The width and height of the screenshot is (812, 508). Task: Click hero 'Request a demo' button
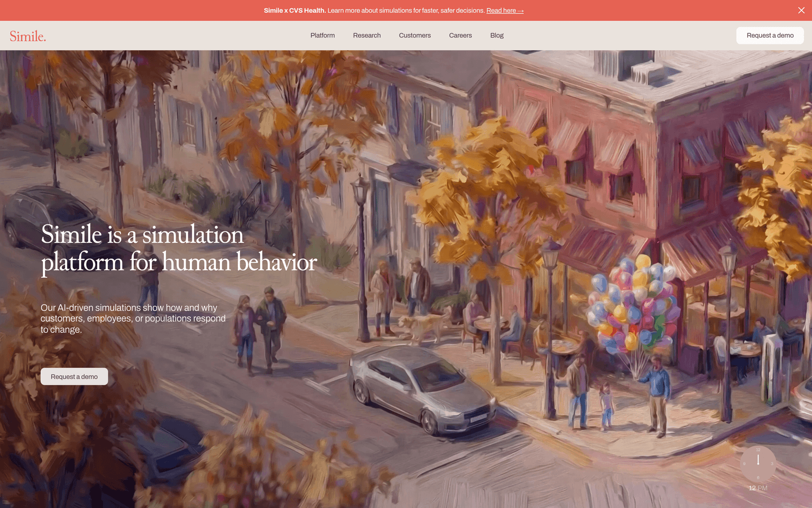(74, 377)
